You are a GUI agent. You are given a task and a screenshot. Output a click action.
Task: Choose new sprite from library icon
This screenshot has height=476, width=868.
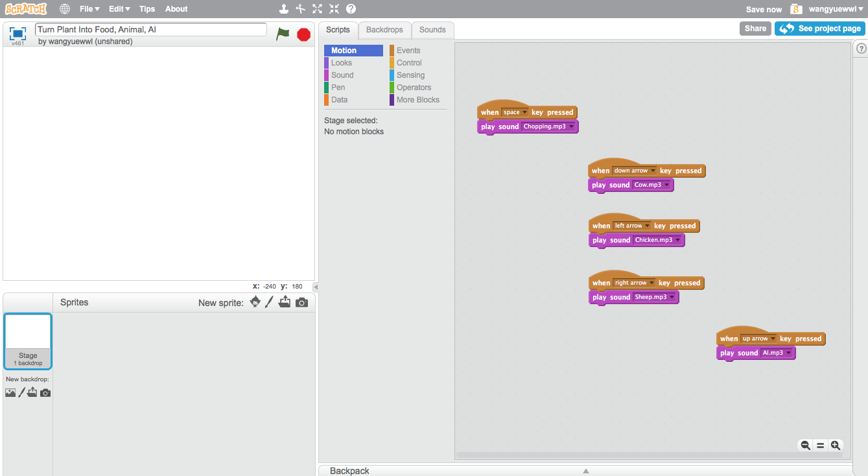point(255,302)
